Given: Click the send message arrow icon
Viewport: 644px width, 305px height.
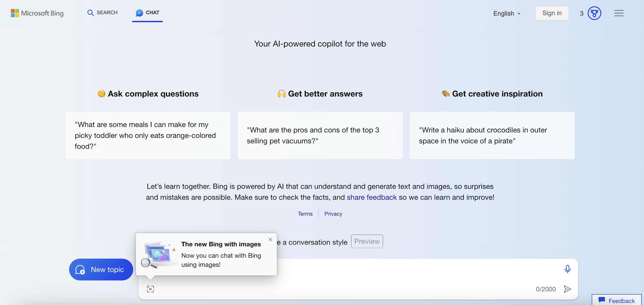Looking at the screenshot, I should [568, 289].
